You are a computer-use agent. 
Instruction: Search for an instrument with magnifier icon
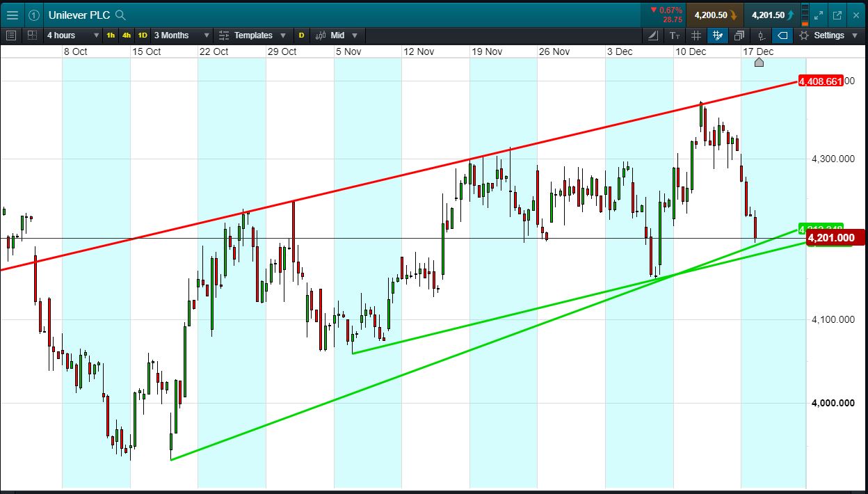[121, 15]
